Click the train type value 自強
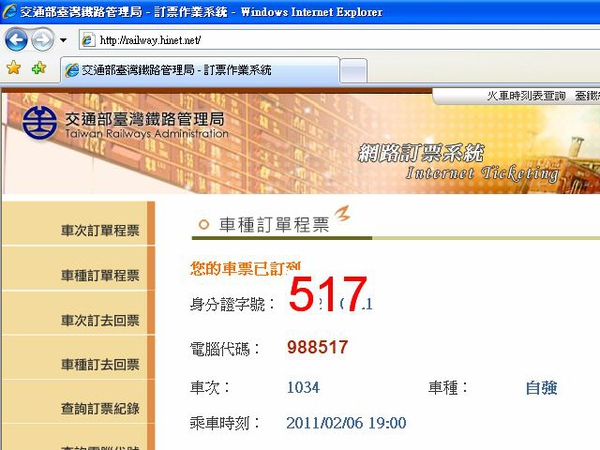This screenshot has height=450, width=600. pos(541,387)
